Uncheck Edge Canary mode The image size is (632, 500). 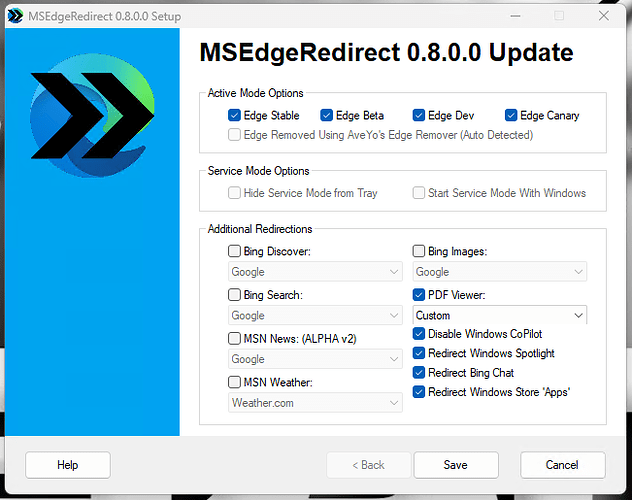coord(511,116)
